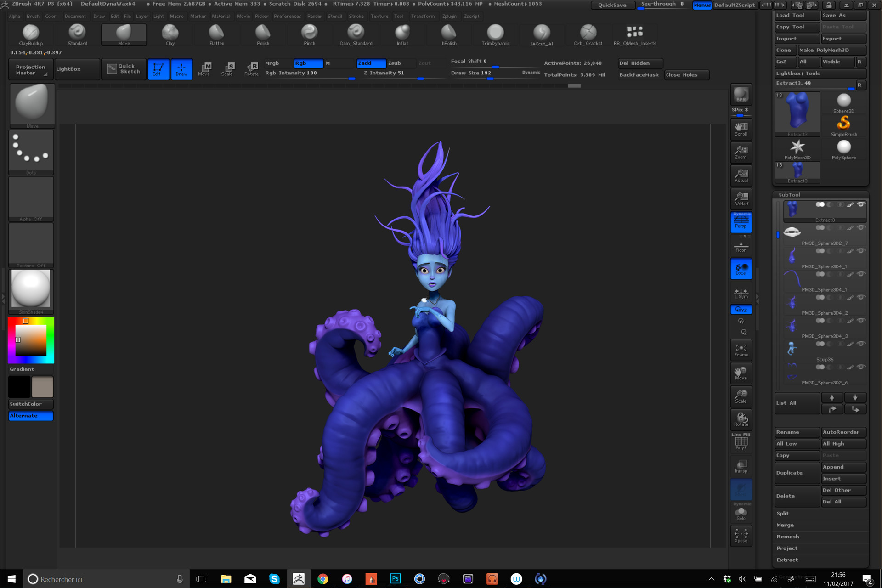
Task: Pick the Clay brush icon
Action: pos(170,34)
